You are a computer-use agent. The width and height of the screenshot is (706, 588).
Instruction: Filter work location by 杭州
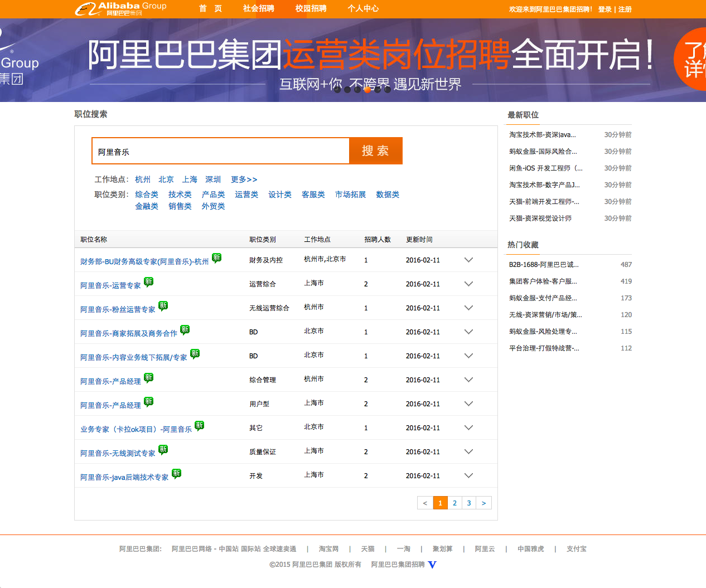pyautogui.click(x=143, y=179)
